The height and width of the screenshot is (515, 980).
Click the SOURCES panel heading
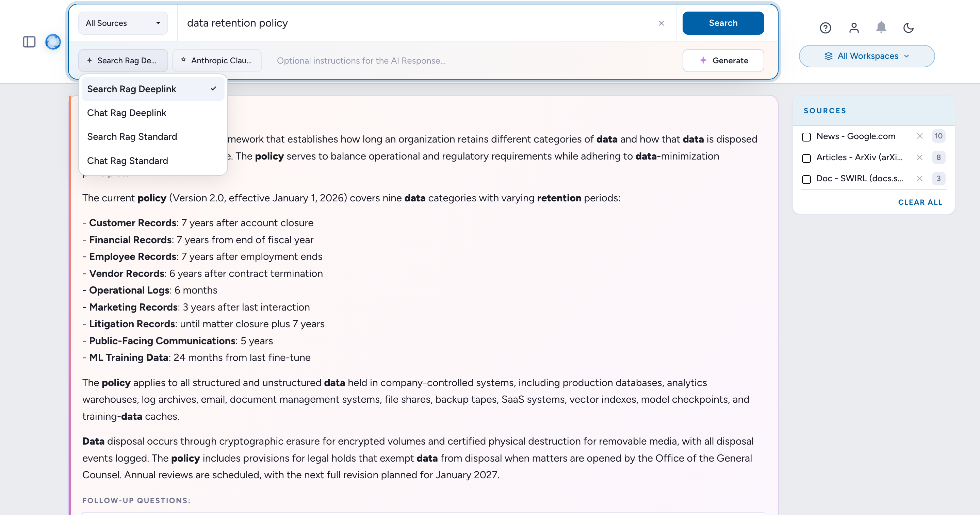tap(825, 111)
